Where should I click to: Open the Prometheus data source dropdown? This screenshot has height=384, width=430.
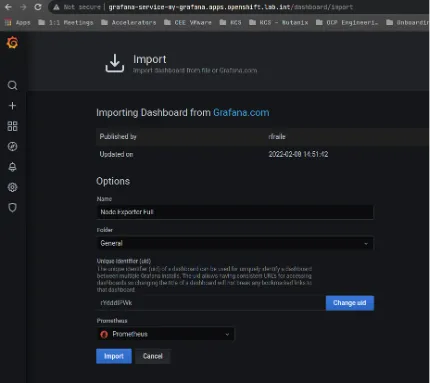166,334
